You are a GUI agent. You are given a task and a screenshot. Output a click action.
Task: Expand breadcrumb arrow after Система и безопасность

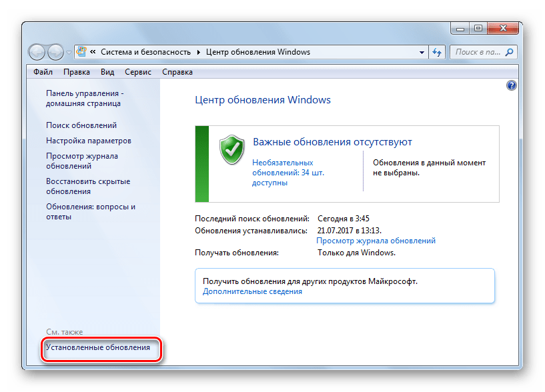(199, 53)
